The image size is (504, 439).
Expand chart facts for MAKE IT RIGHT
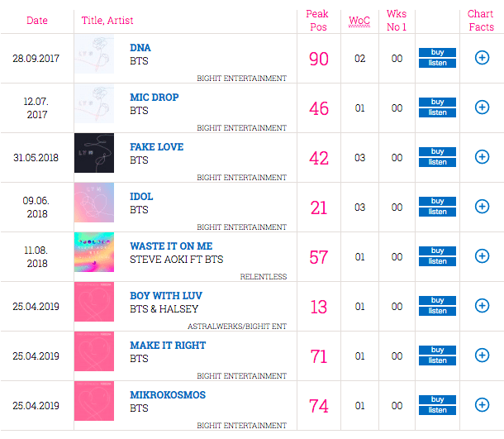pyautogui.click(x=482, y=355)
